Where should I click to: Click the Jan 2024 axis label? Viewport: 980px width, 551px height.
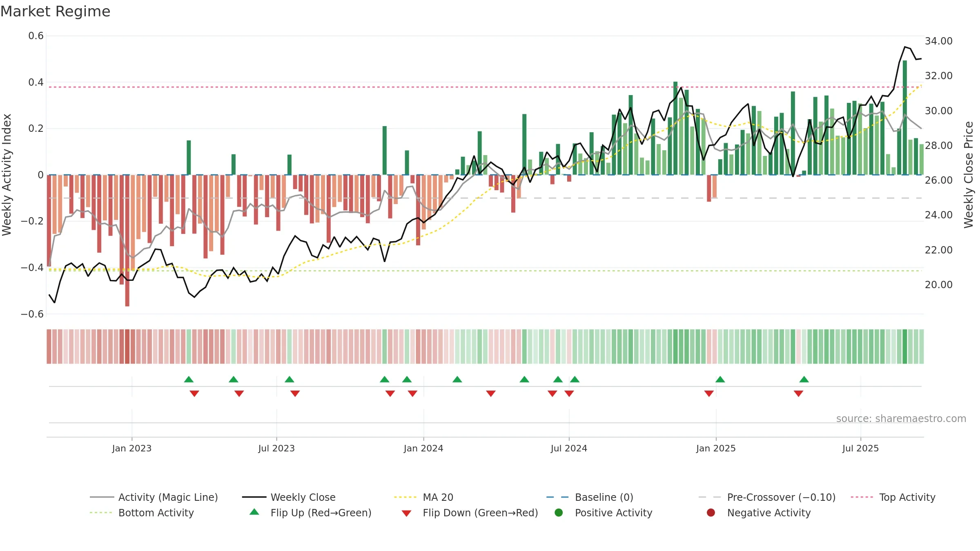tap(423, 448)
